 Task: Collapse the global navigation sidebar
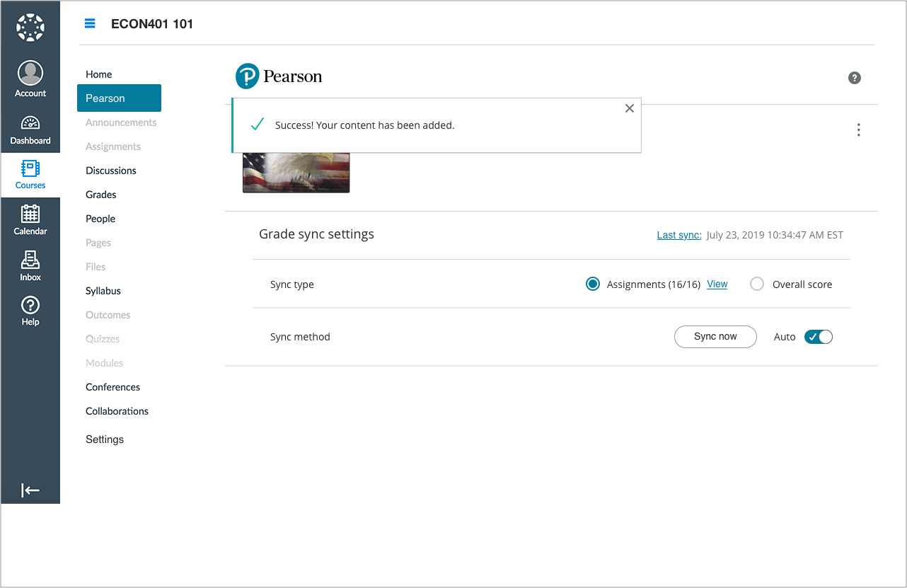click(x=30, y=490)
